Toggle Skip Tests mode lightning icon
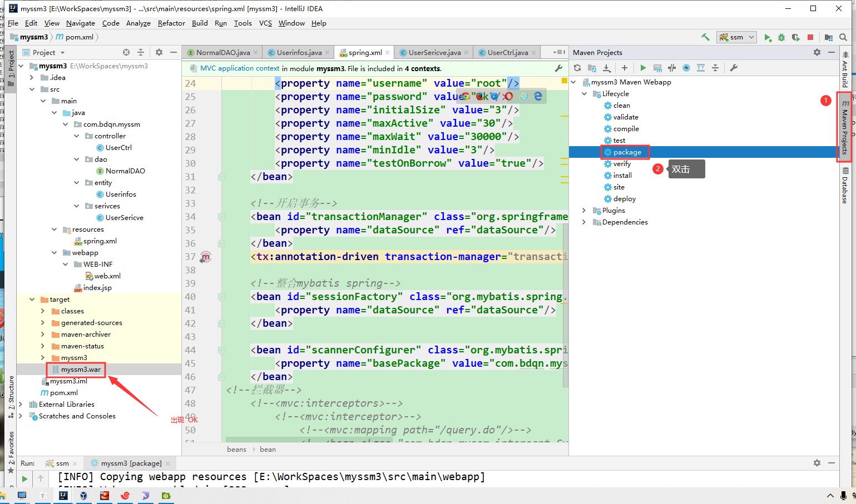 click(686, 68)
